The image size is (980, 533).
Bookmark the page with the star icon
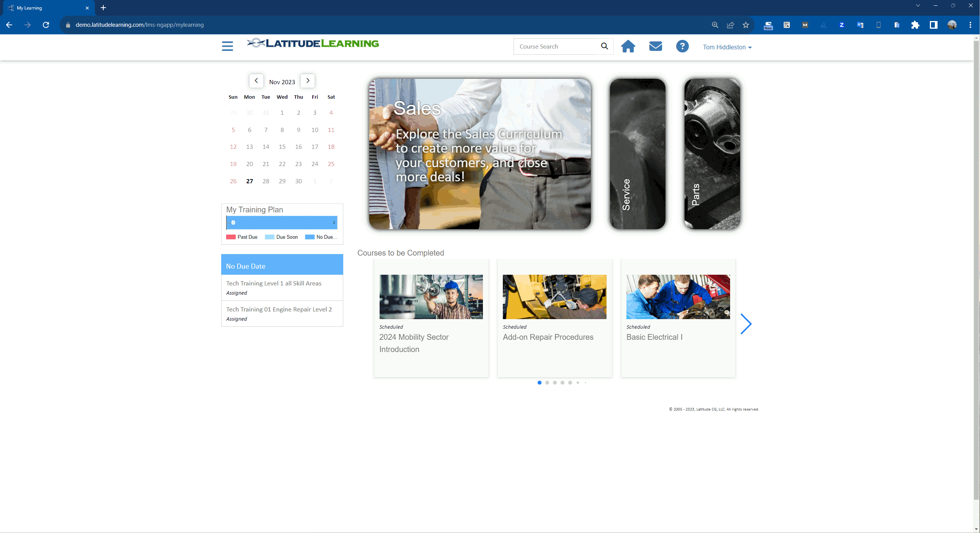(745, 25)
